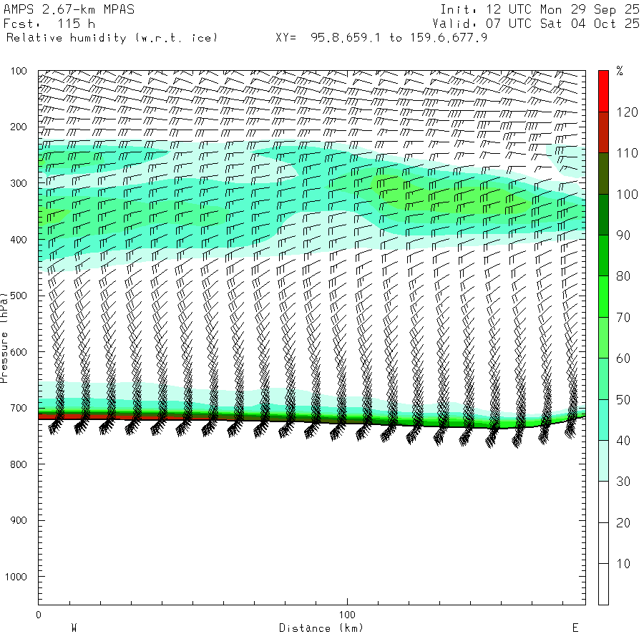644x644 pixels.
Task: Click colorbar value '120'
Action: click(x=627, y=112)
